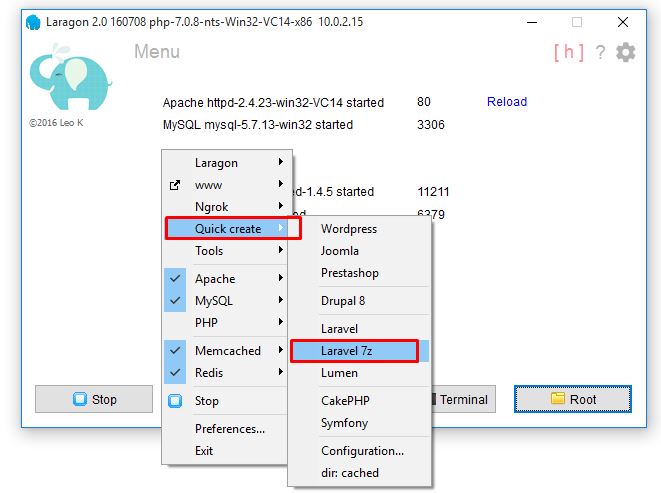
Task: Click the stop icon in the context menu
Action: 175,401
